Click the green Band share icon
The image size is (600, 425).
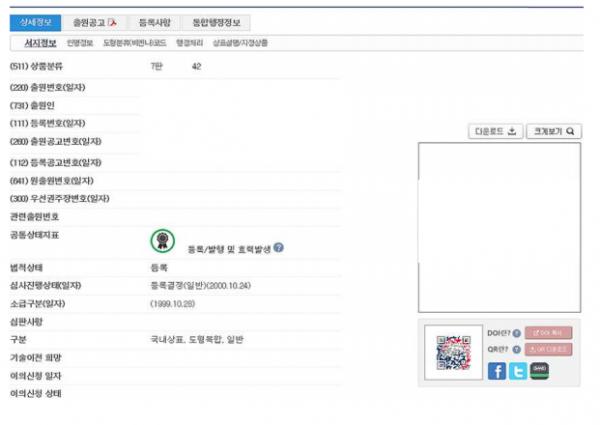(x=539, y=371)
